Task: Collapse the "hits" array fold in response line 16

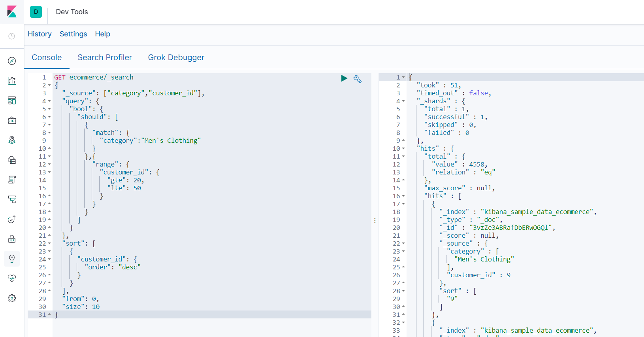Action: pos(403,196)
